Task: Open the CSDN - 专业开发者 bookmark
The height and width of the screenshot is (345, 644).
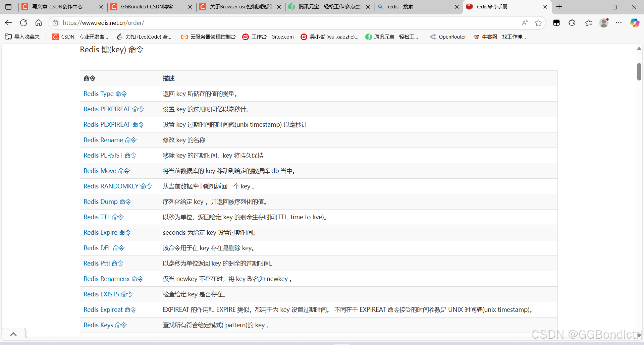Action: [80, 37]
